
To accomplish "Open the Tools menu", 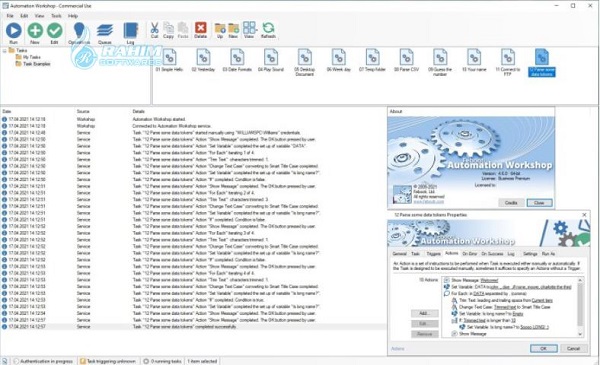I will (x=56, y=16).
